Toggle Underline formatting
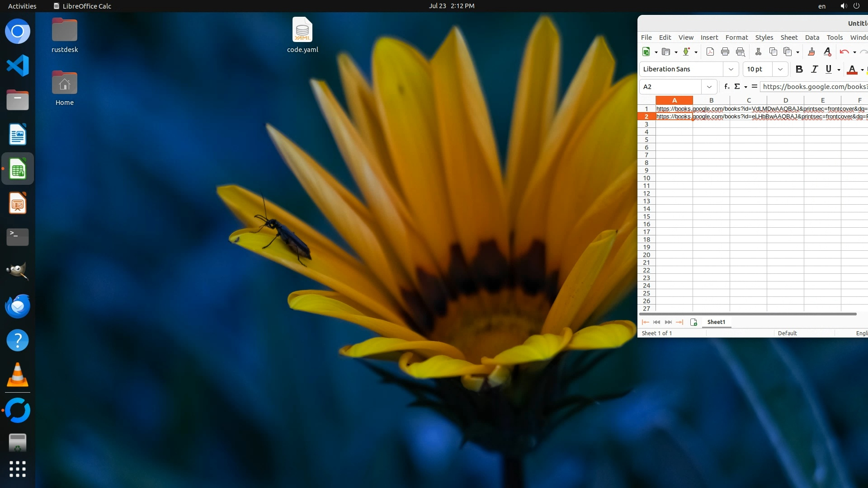 (x=828, y=69)
